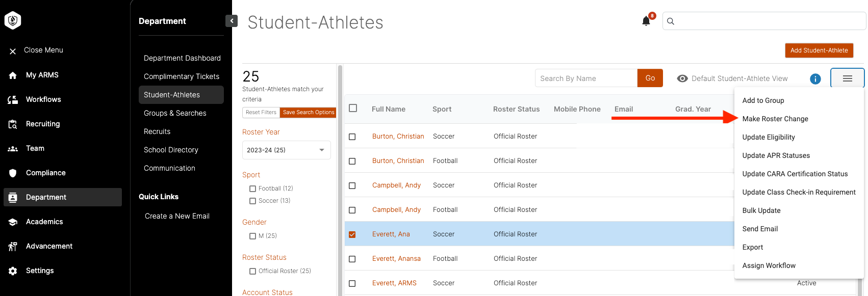Open the Academics cap icon
This screenshot has height=296, width=868.
(x=13, y=222)
